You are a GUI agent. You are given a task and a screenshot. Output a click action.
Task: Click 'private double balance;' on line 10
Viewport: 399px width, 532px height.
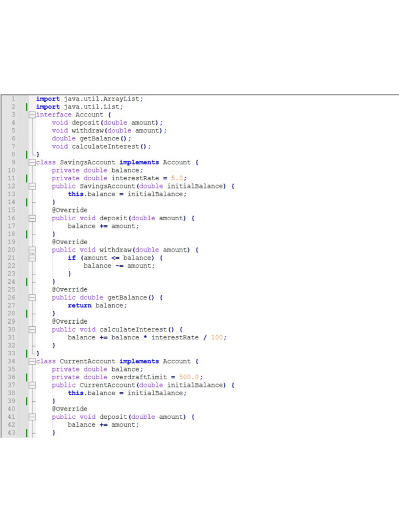pyautogui.click(x=97, y=170)
